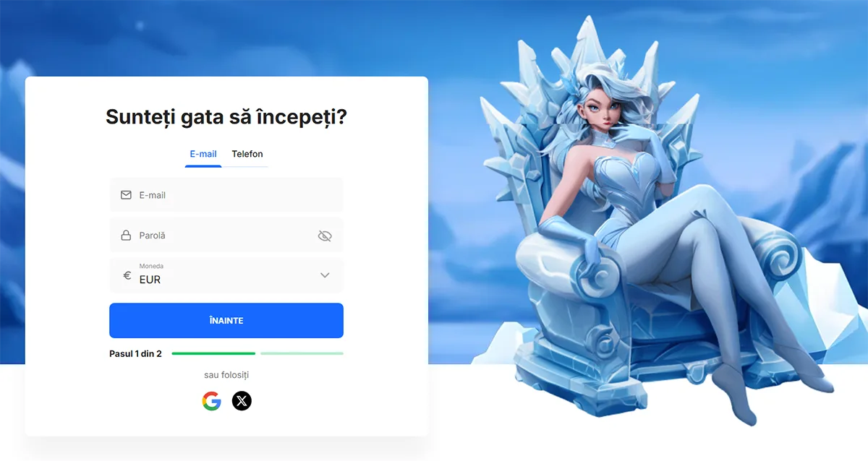Viewport: 868px width, 461px height.
Task: Select the E-mail registration tab
Action: tap(203, 154)
